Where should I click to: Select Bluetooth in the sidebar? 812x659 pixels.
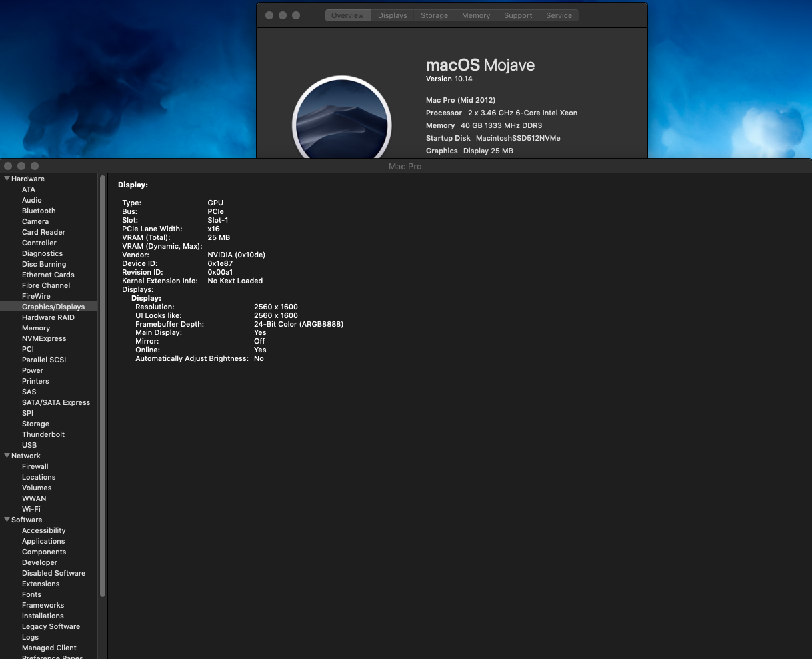[39, 211]
